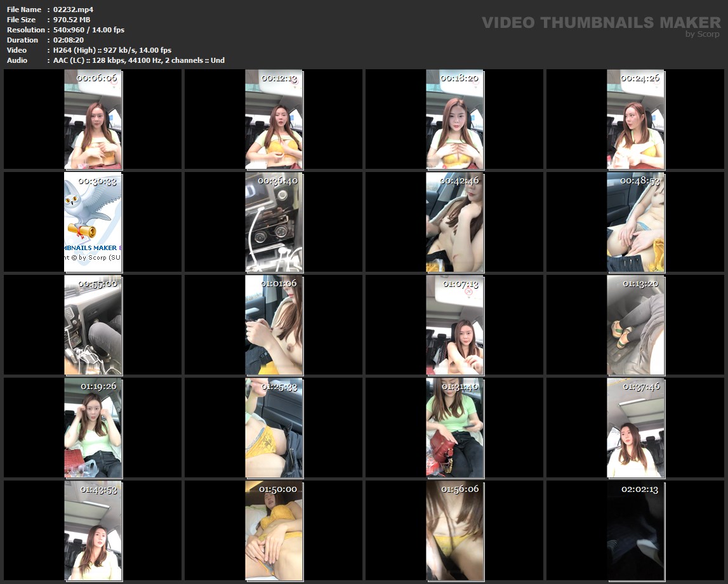The image size is (728, 584).
Task: Click the thumbnail timestamped 00:06:06
Action: tap(93, 119)
